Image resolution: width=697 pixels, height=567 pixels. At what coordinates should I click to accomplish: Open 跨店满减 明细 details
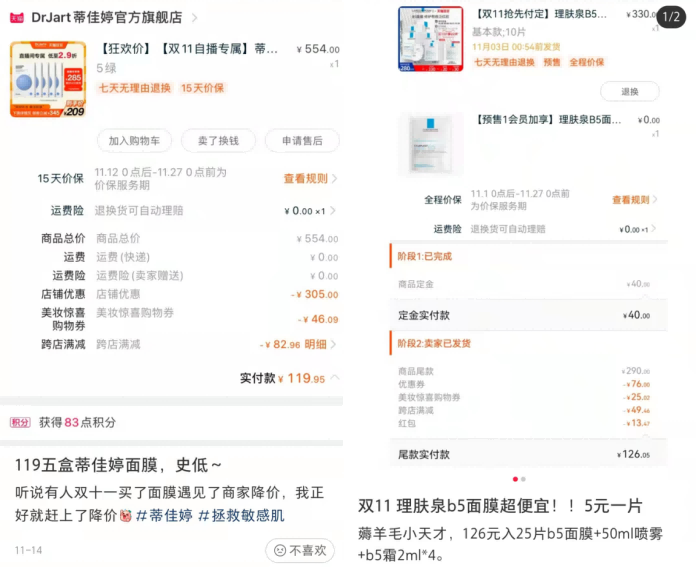(320, 344)
